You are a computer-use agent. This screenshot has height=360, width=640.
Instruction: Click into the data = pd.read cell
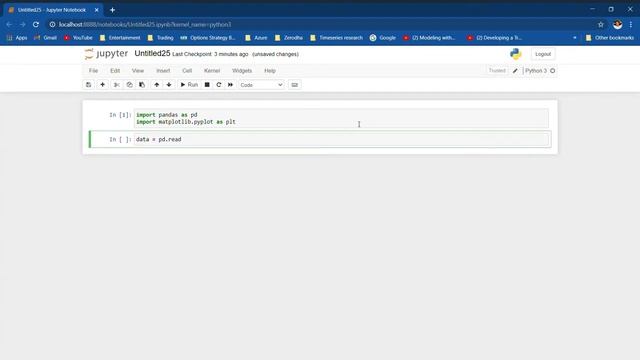pos(342,139)
